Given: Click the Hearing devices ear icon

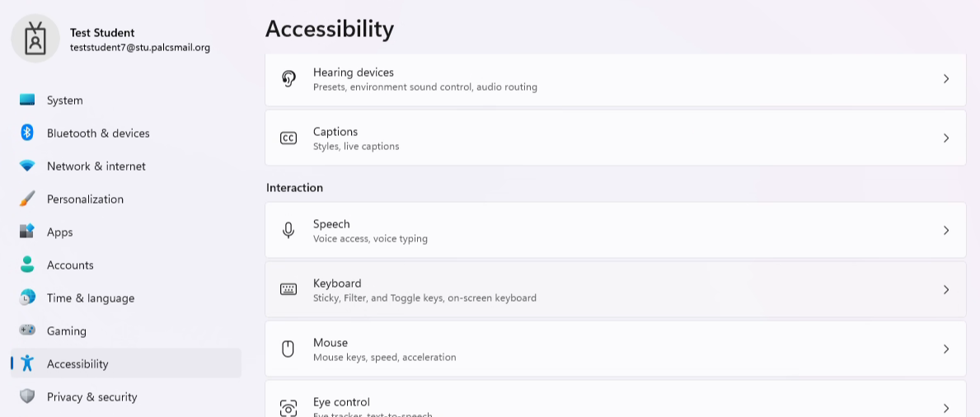Looking at the screenshot, I should coord(288,79).
